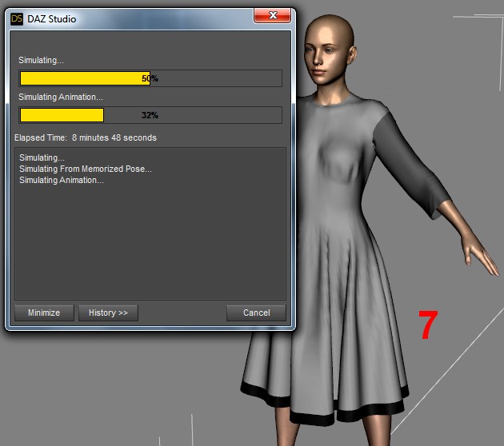Select the first log line 'Simulating...'
The width and height of the screenshot is (504, 446).
(x=42, y=157)
